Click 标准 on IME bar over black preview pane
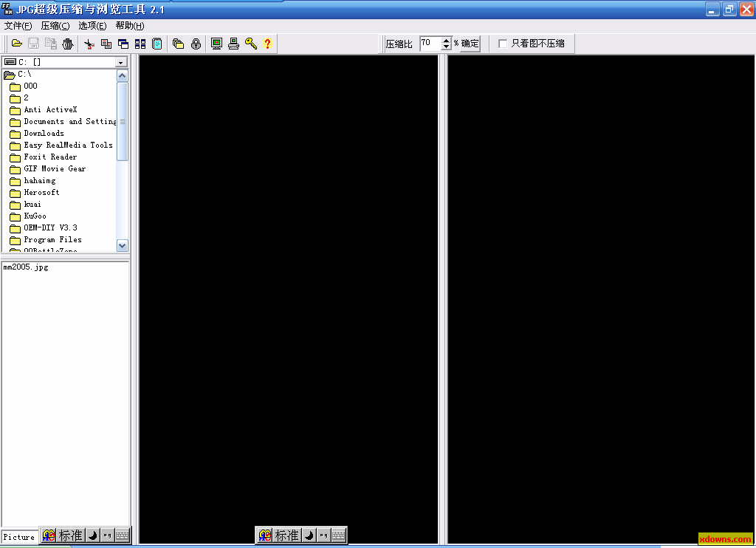 286,535
